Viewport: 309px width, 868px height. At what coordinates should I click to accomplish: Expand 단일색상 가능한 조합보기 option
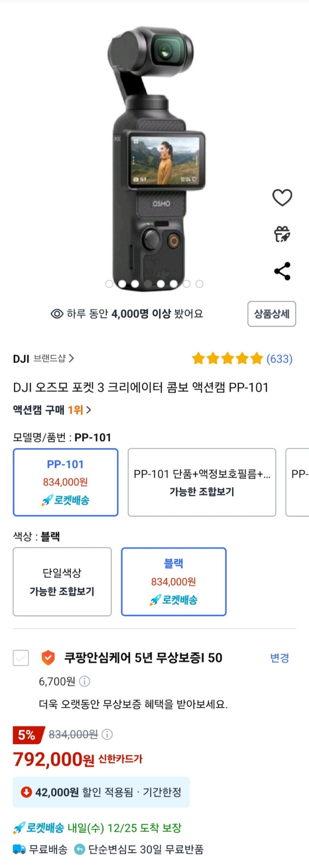click(62, 581)
